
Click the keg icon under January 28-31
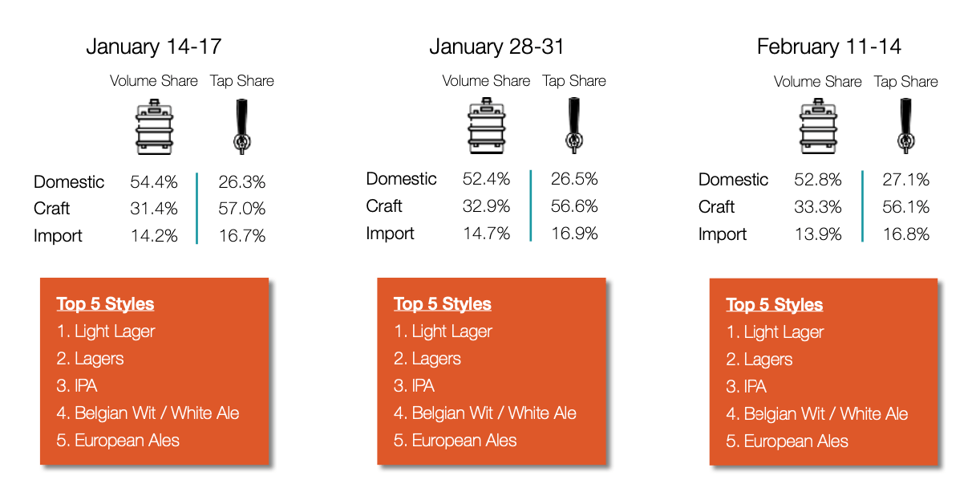(488, 126)
